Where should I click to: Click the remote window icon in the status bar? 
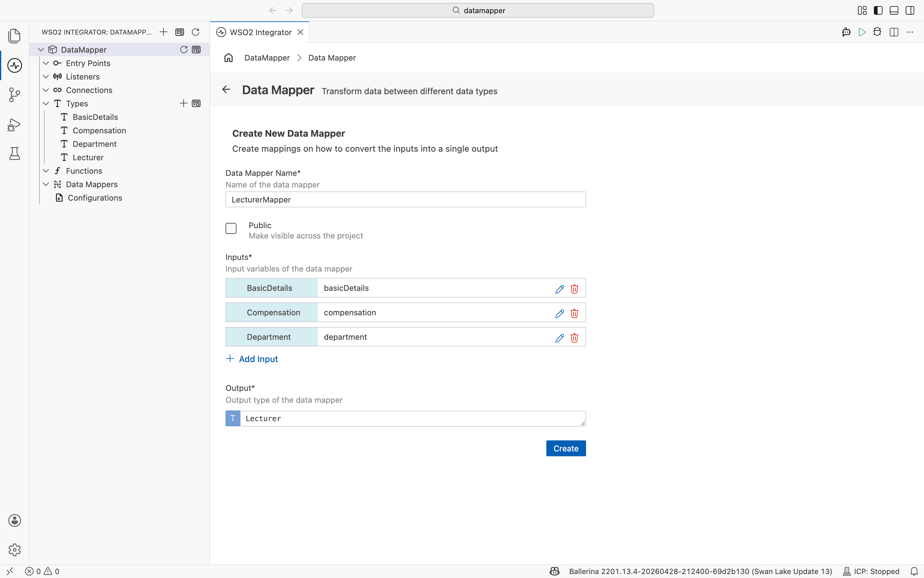click(10, 571)
